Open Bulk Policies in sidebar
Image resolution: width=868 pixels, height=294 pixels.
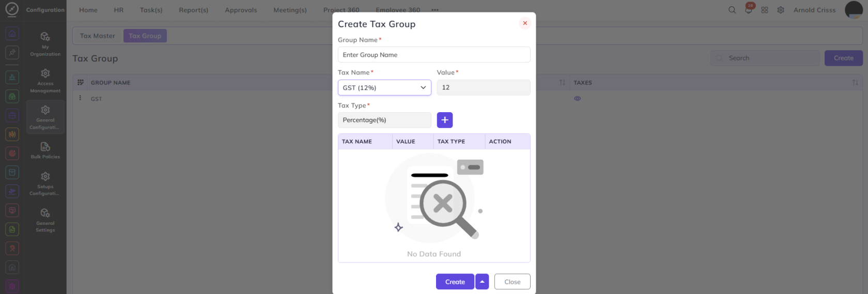click(x=45, y=150)
